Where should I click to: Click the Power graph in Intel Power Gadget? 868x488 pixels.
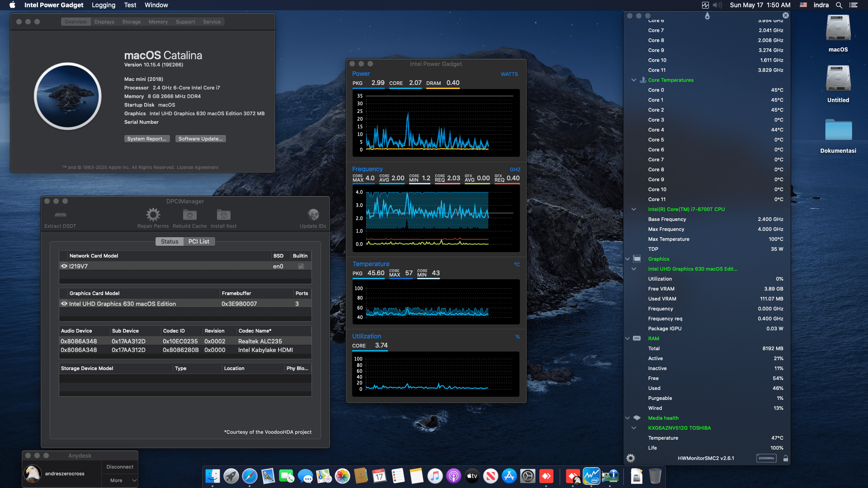point(436,123)
